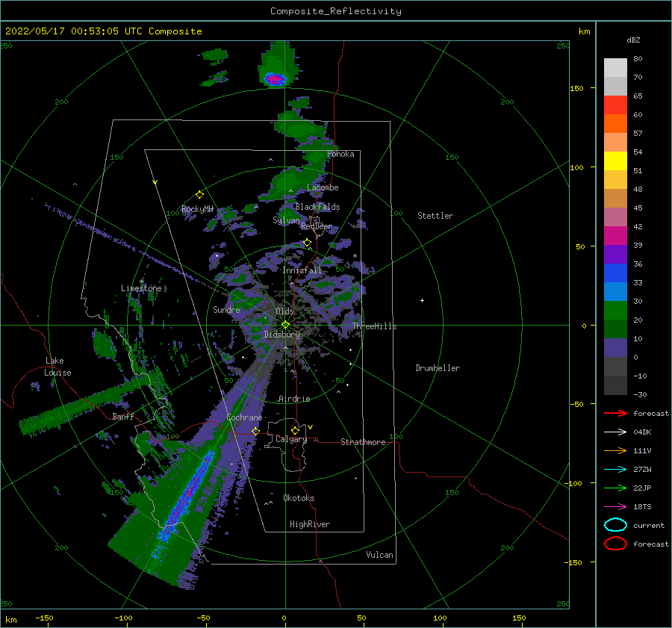Click the Okotoks label

click(299, 498)
